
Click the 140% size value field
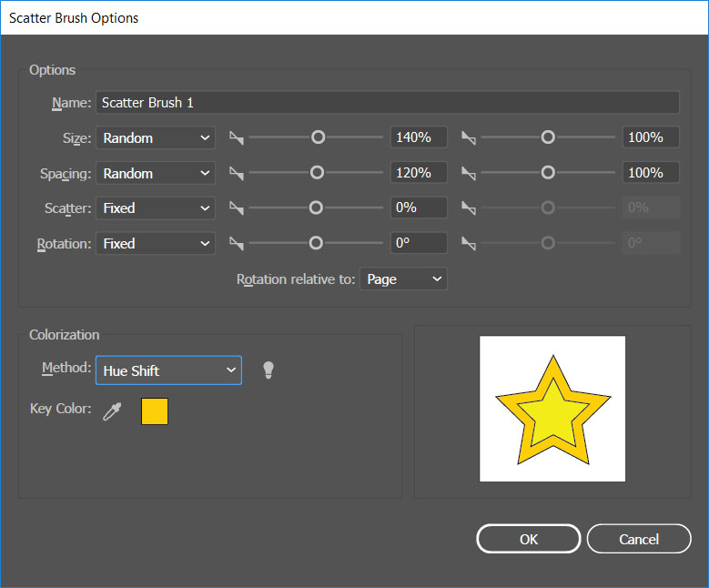click(x=418, y=138)
